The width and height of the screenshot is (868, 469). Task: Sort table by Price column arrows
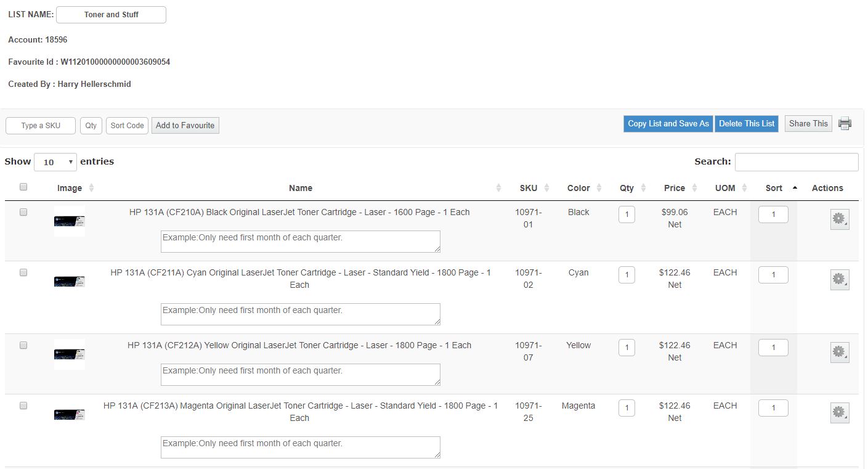point(694,188)
